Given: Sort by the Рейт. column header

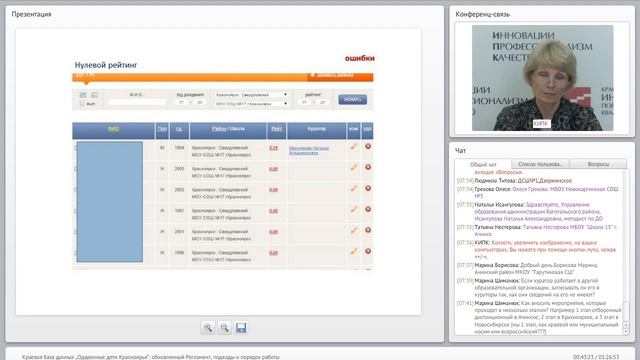Looking at the screenshot, I should tap(276, 129).
